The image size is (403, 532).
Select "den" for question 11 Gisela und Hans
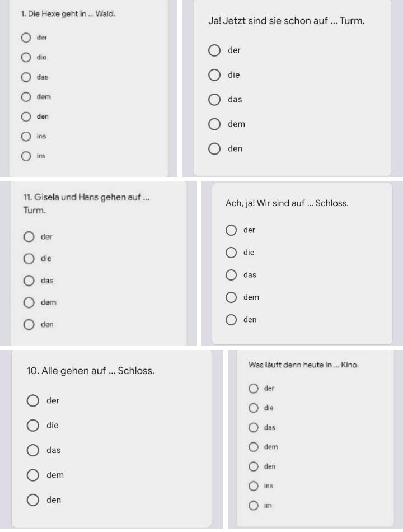(x=29, y=325)
